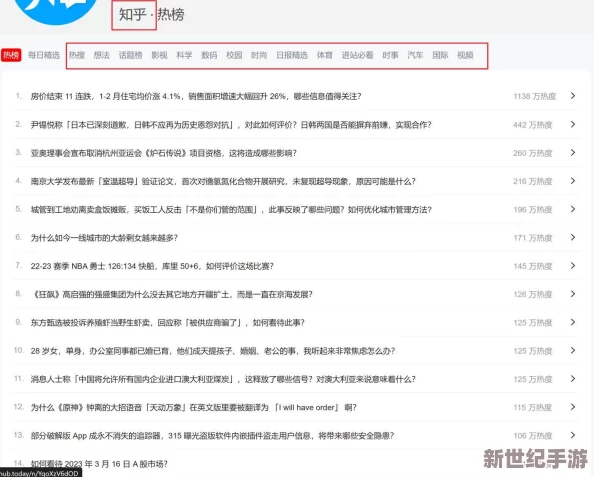
Task: Click 125 万热度 on the 东方甄选 row
Action: (x=533, y=323)
